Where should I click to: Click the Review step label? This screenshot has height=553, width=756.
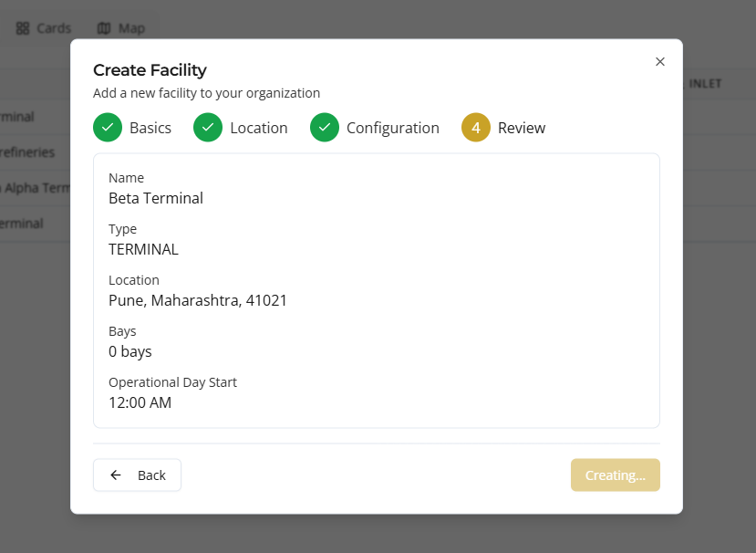coord(522,128)
